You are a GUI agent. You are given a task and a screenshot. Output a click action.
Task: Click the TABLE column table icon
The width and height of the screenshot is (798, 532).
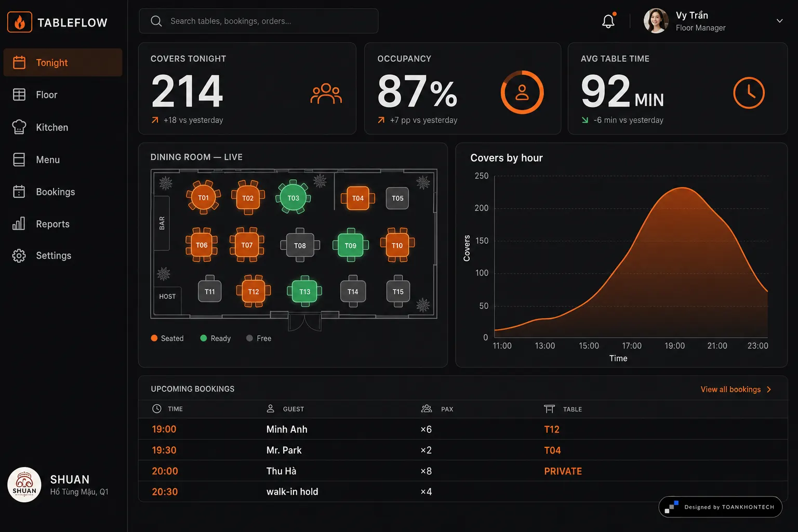pos(549,409)
